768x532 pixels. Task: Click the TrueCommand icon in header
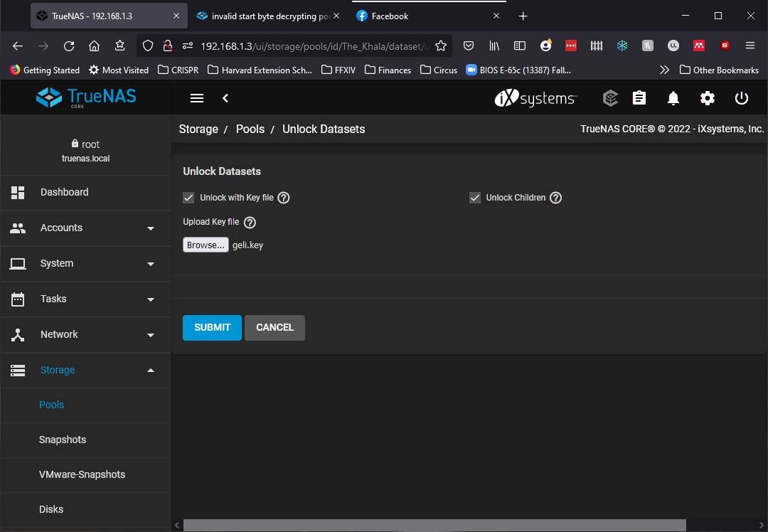(x=610, y=98)
